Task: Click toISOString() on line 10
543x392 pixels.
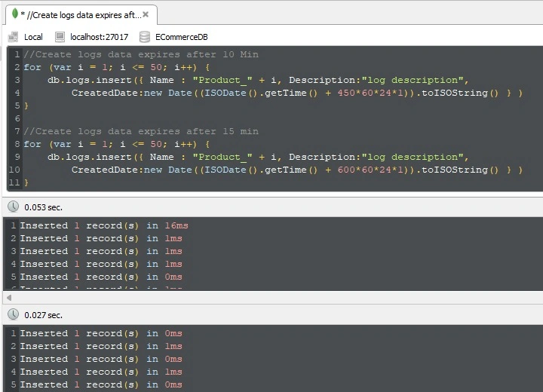Action: 460,170
